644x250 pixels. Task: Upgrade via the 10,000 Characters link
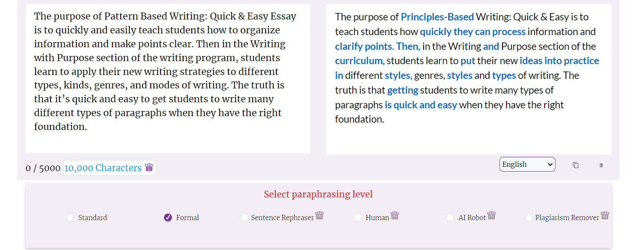click(103, 168)
